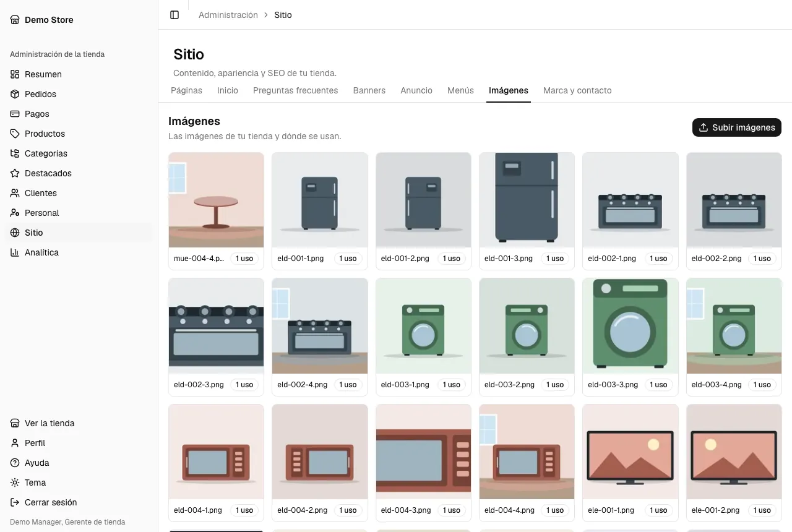Click the Personal user-settings icon
The height and width of the screenshot is (532, 792).
pyautogui.click(x=15, y=213)
